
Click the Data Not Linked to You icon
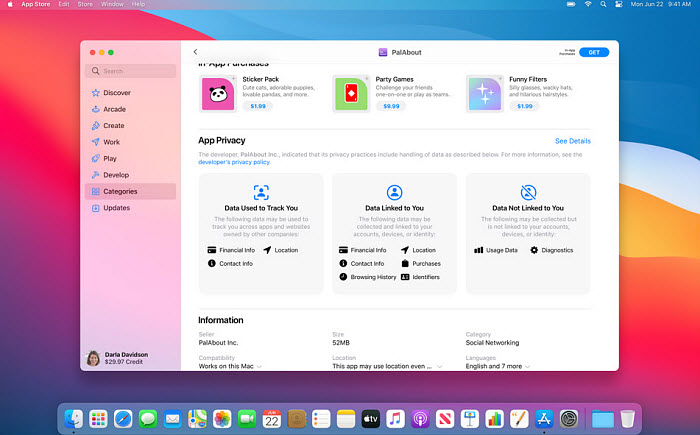[528, 192]
